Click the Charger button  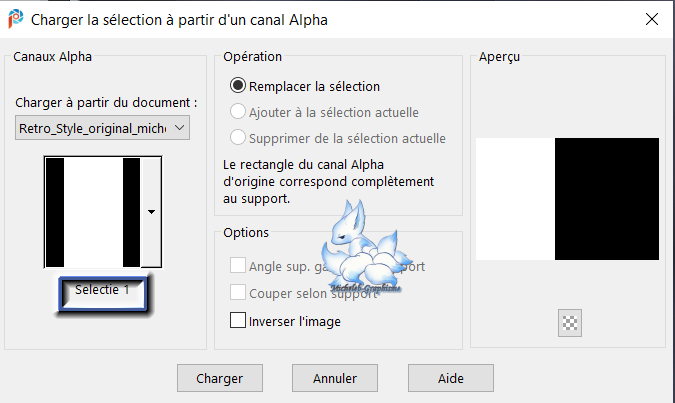click(x=219, y=379)
